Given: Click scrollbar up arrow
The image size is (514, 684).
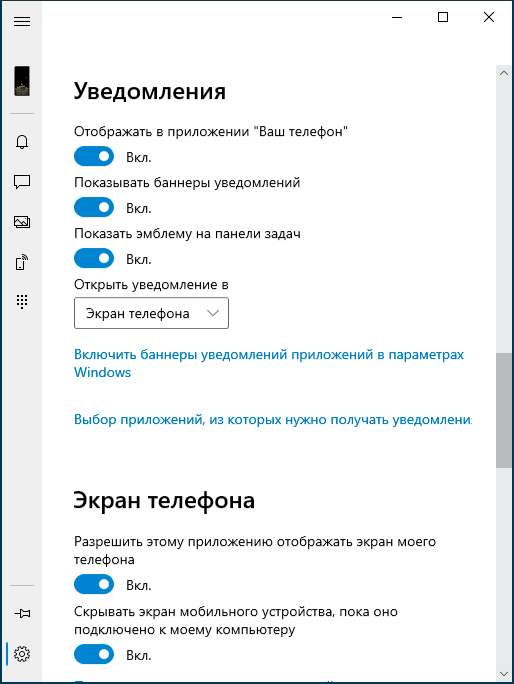Looking at the screenshot, I should [x=504, y=73].
